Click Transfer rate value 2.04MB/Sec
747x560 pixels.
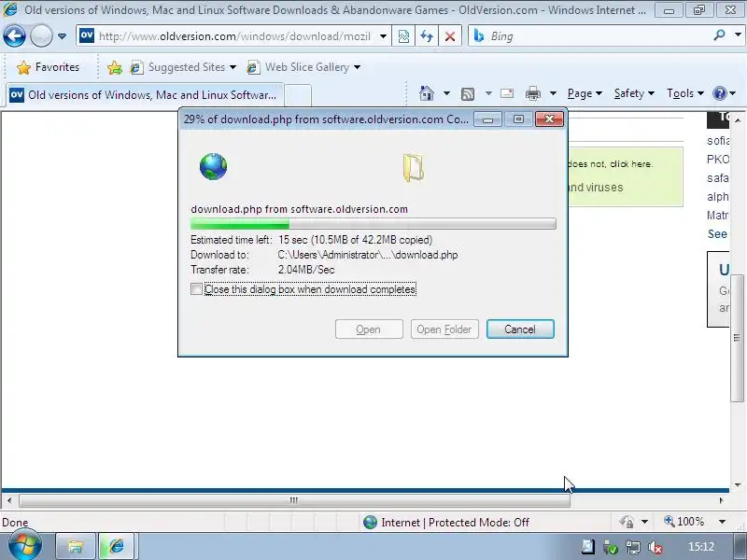[306, 270]
